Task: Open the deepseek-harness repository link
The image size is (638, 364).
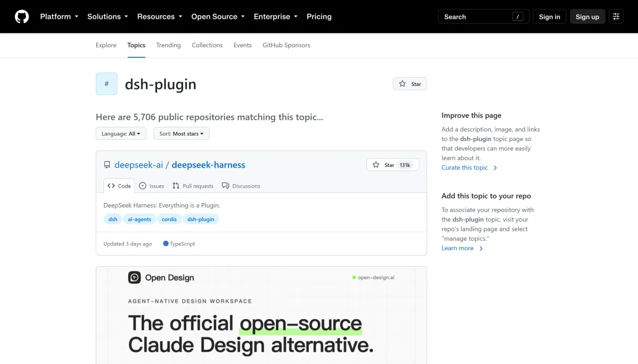Action: [x=209, y=165]
